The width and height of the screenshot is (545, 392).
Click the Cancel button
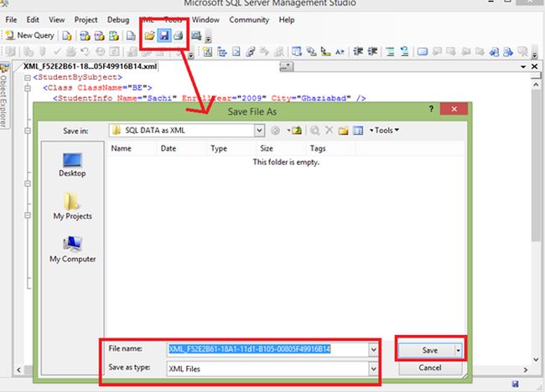click(430, 368)
